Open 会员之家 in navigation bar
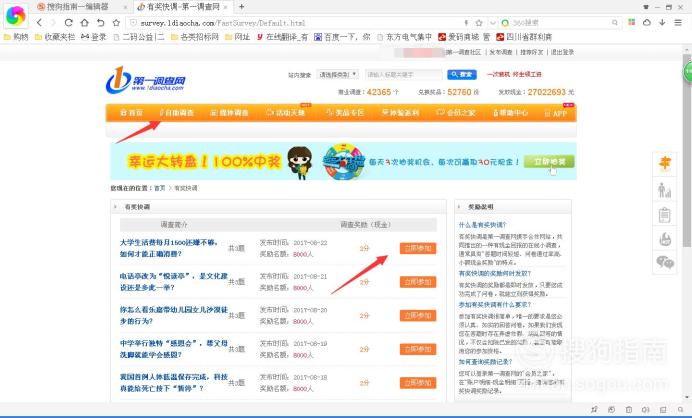Screen dimensions: 692x418 pos(455,113)
